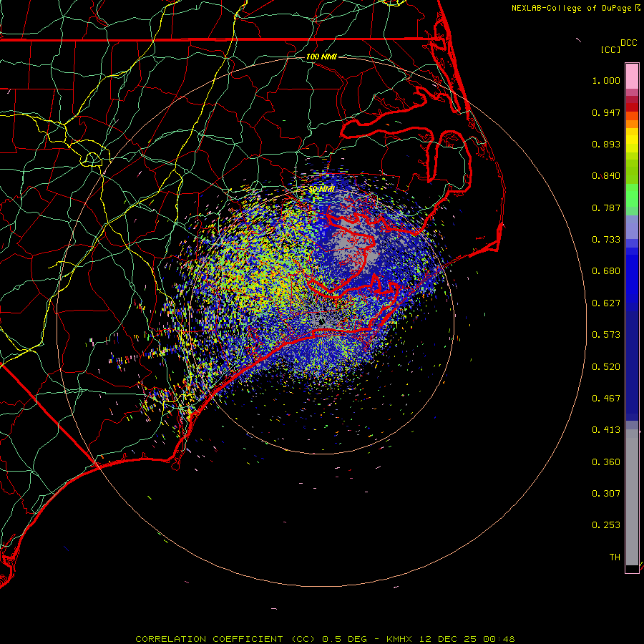The height and width of the screenshot is (644, 644).
Task: Click the [CC] units label
Action: [610, 49]
